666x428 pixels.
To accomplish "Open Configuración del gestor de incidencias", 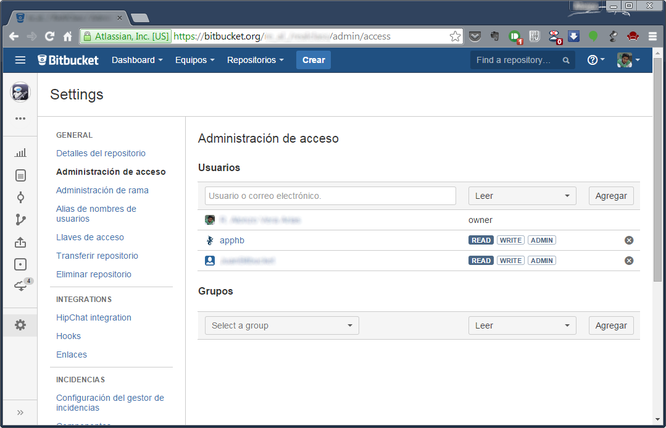I will 110,403.
